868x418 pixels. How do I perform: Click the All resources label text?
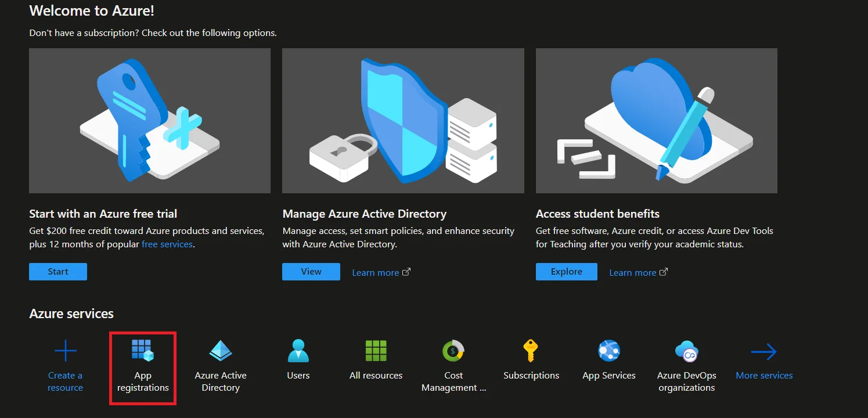point(376,376)
